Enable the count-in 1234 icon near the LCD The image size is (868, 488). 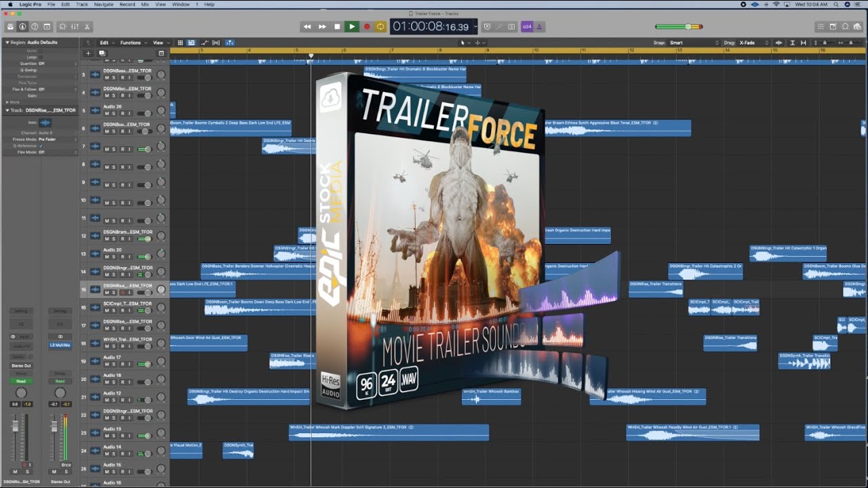pyautogui.click(x=527, y=26)
